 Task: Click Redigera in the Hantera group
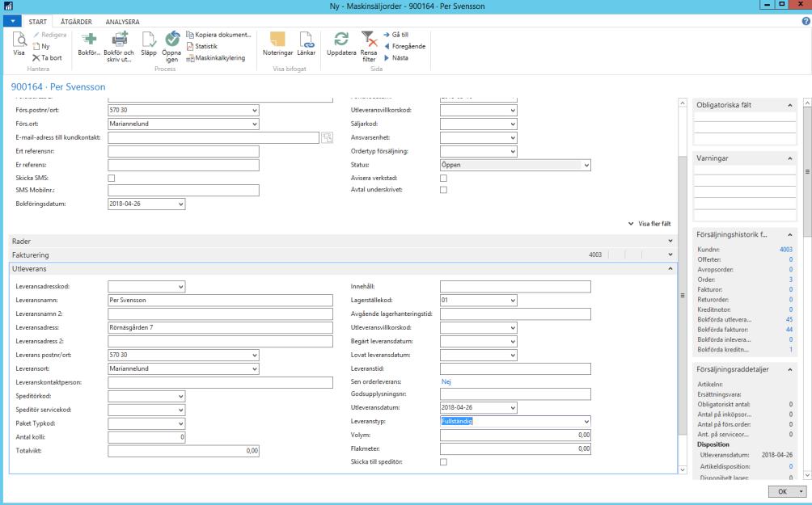[49, 35]
